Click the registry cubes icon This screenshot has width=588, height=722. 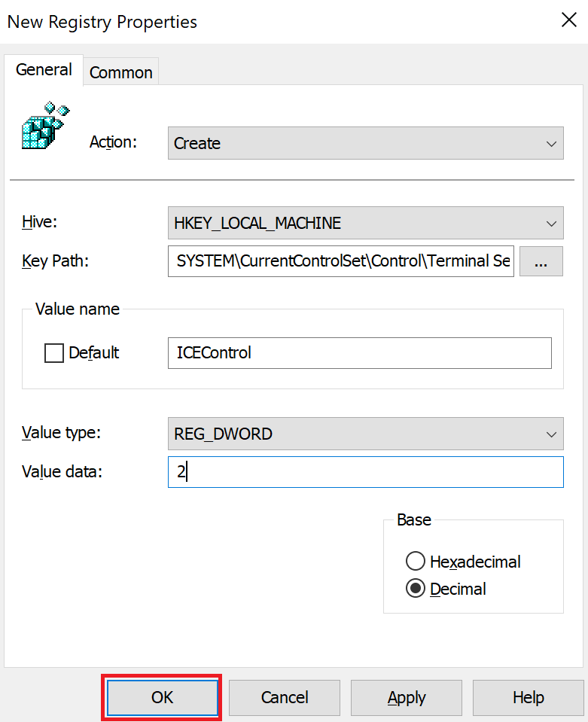click(x=46, y=125)
